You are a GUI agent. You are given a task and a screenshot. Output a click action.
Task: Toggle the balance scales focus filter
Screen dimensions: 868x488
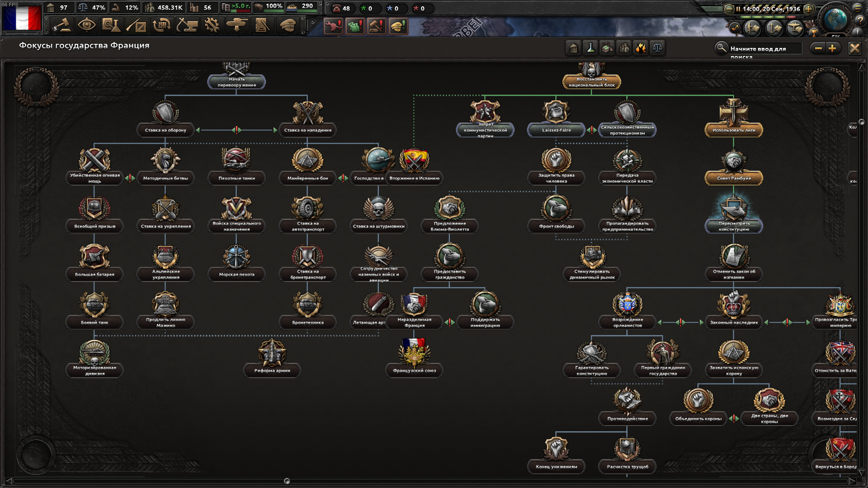(x=657, y=48)
